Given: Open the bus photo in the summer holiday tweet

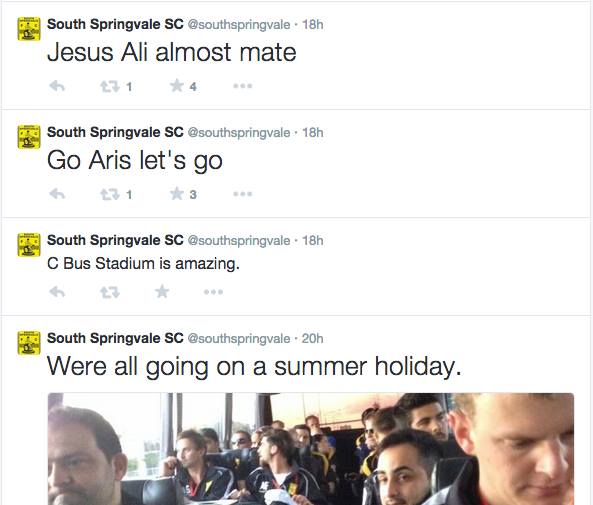Looking at the screenshot, I should (x=310, y=449).
